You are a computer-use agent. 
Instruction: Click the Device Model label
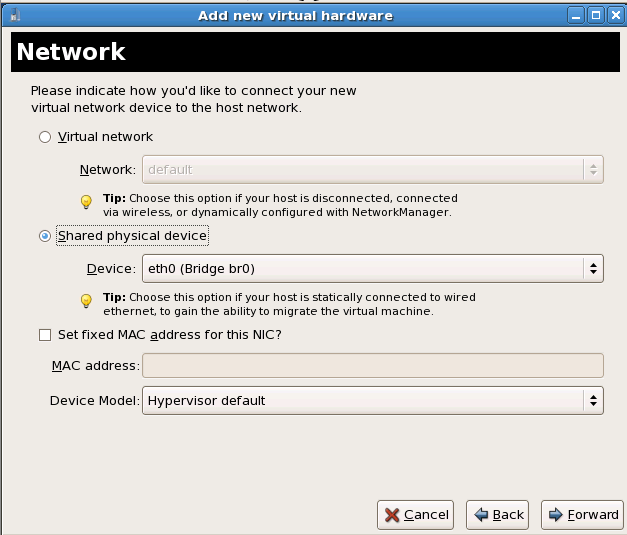(x=92, y=401)
